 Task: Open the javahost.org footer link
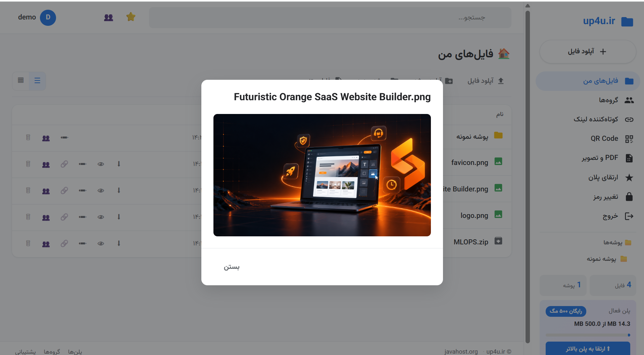pyautogui.click(x=461, y=351)
